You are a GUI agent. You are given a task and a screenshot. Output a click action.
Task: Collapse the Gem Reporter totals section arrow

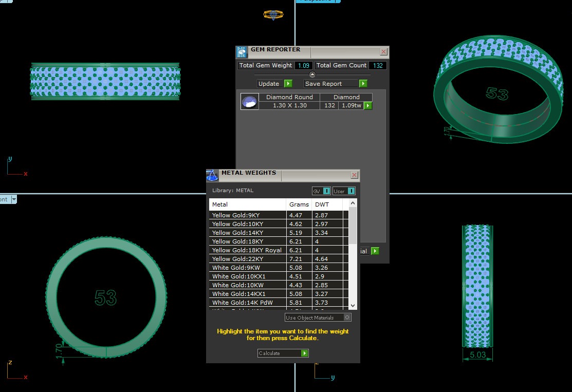pos(312,74)
